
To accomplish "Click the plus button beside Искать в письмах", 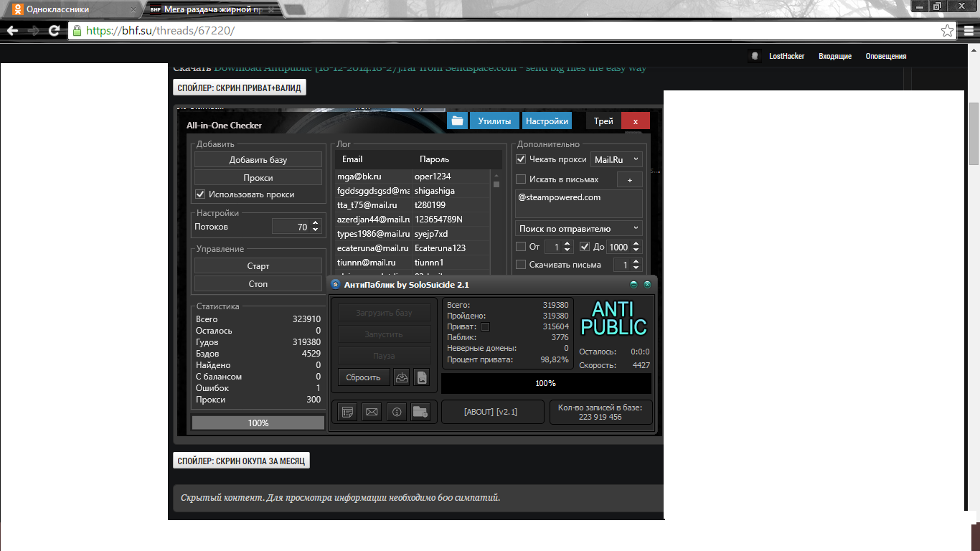I will [630, 179].
